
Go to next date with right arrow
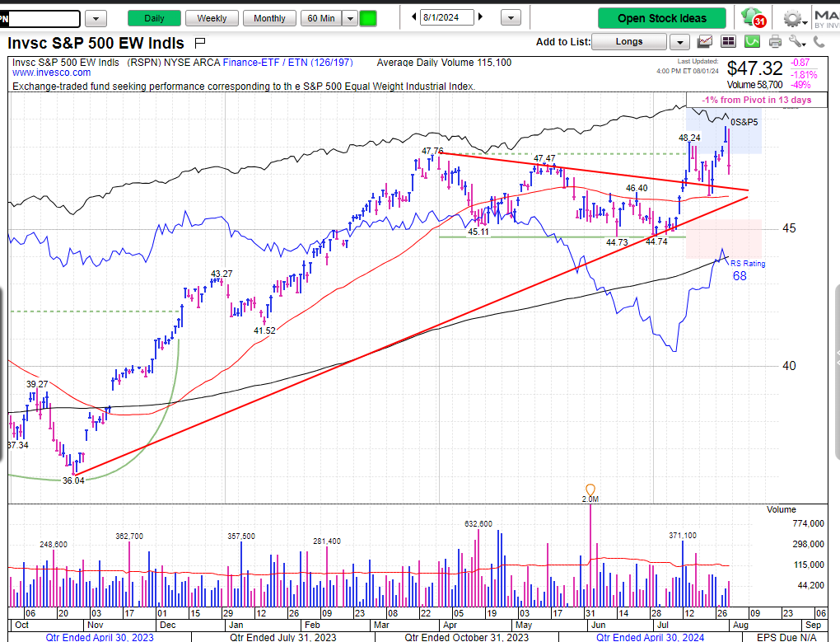click(x=481, y=17)
